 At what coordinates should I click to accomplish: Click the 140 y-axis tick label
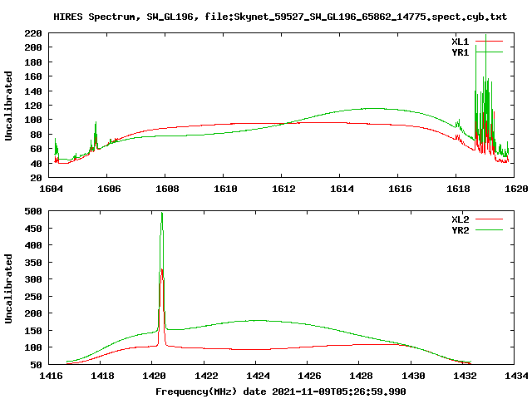(33, 91)
